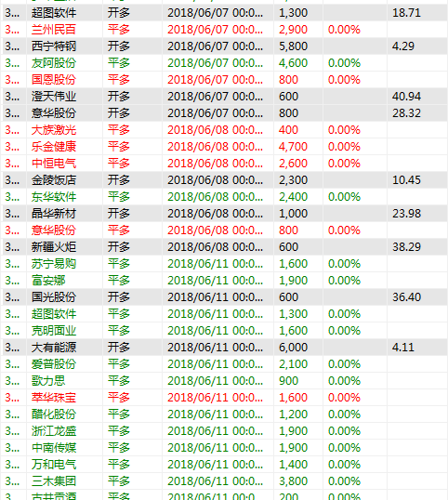Select 乐金健康 row with 4,700 quantity

224,147
